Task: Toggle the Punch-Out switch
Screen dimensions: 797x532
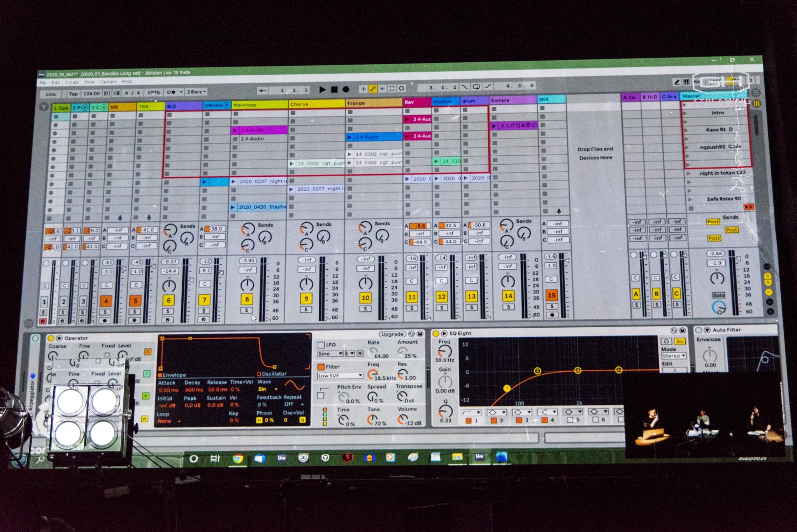Action: pos(488,86)
